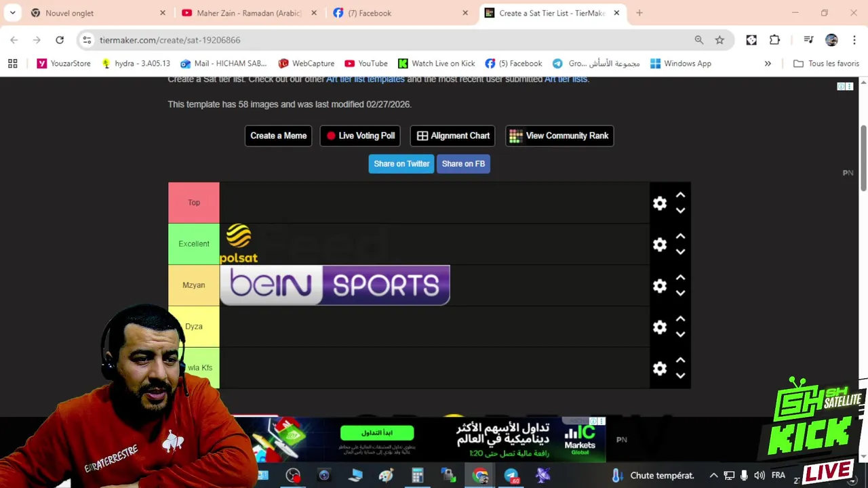
Task: View site information icon
Action: 87,40
